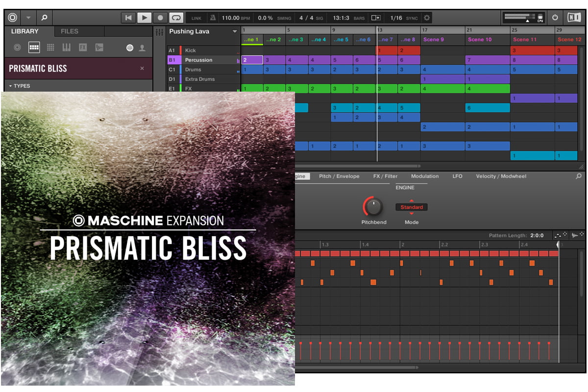Select the C1 Drums group
Image resolution: width=588 pixels, height=392 pixels.
click(203, 70)
